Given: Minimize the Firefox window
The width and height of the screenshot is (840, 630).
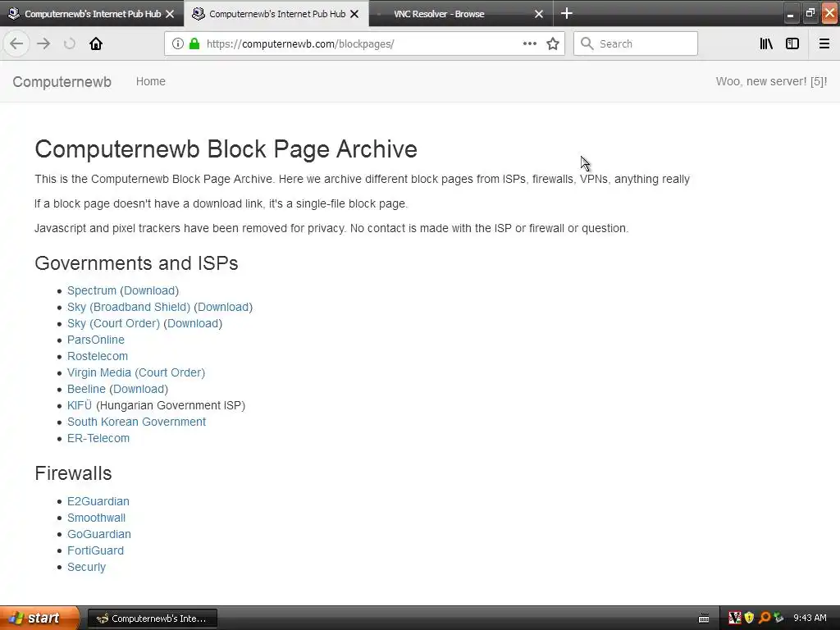Looking at the screenshot, I should coord(790,13).
